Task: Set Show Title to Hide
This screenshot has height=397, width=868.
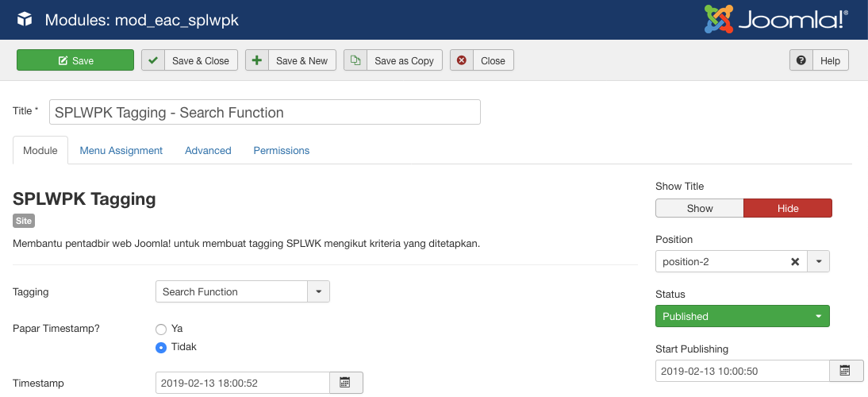Action: click(787, 208)
